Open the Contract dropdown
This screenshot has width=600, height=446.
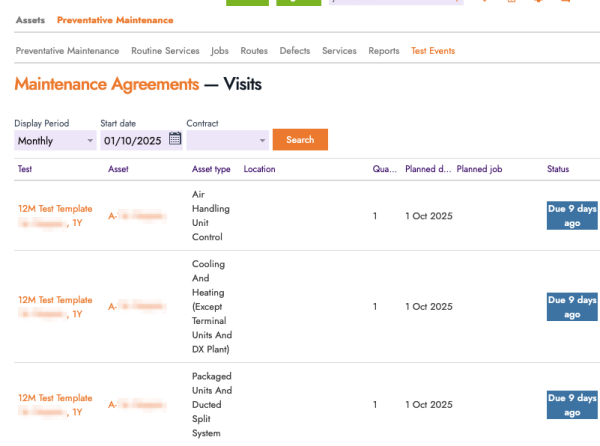tap(228, 141)
